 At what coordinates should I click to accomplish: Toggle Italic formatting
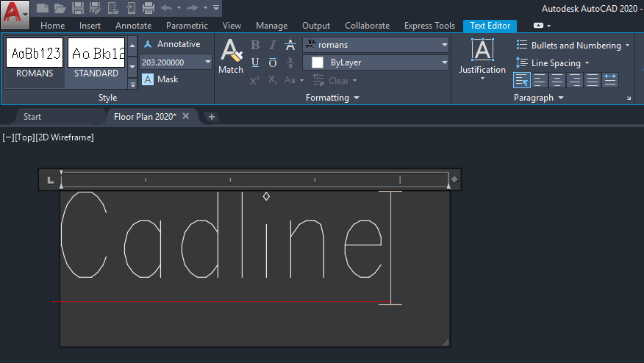(272, 45)
